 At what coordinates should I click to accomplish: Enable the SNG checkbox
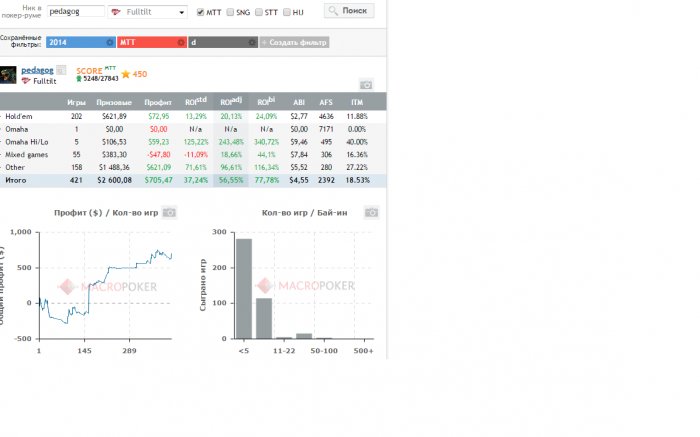pos(230,12)
